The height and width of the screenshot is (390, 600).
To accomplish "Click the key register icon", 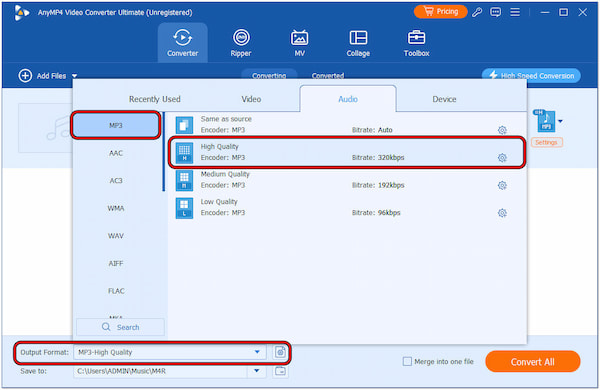I will click(477, 12).
